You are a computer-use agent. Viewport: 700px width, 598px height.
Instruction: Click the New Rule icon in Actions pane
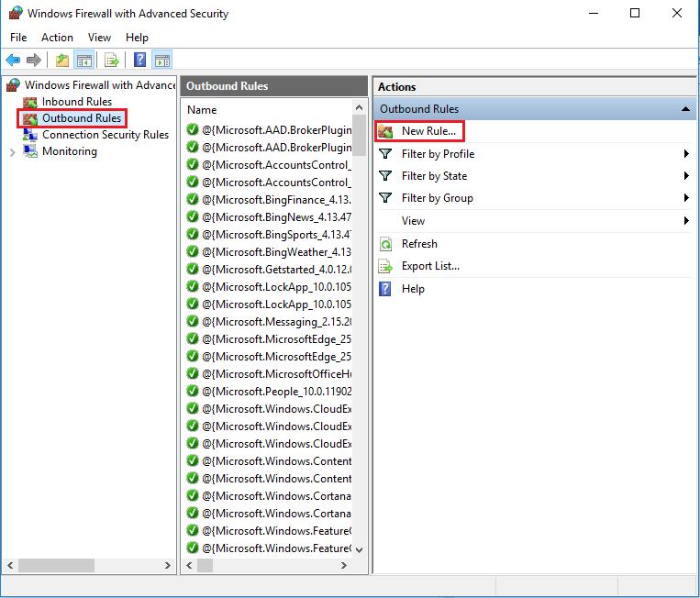pos(385,131)
